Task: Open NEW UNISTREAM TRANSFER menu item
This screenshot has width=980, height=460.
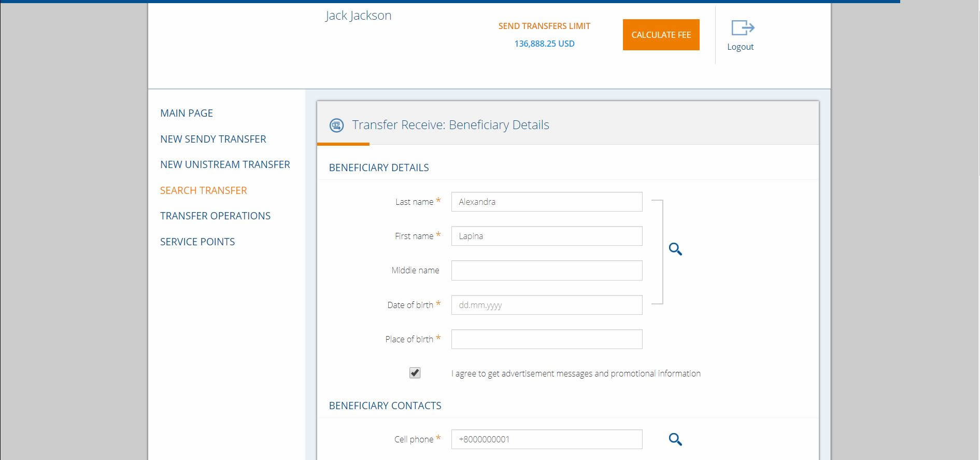Action: coord(225,164)
